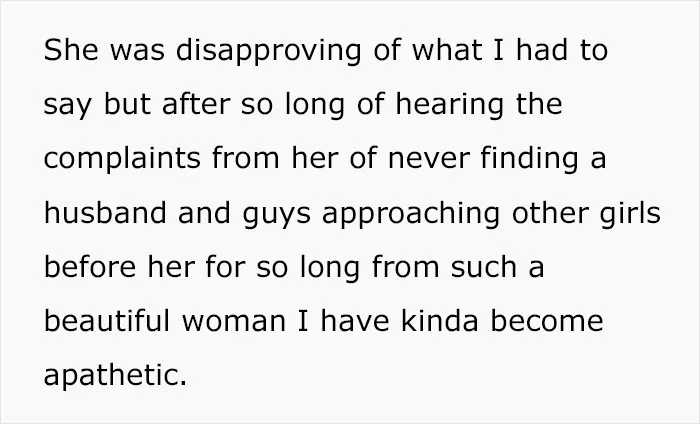700x424 pixels.
Task: Click on the word "finding"
Action: pos(529,158)
